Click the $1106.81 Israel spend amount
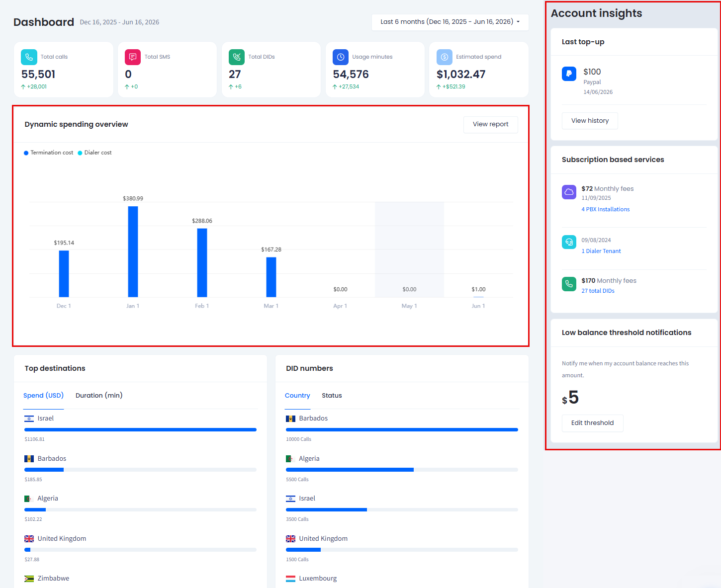 point(34,439)
